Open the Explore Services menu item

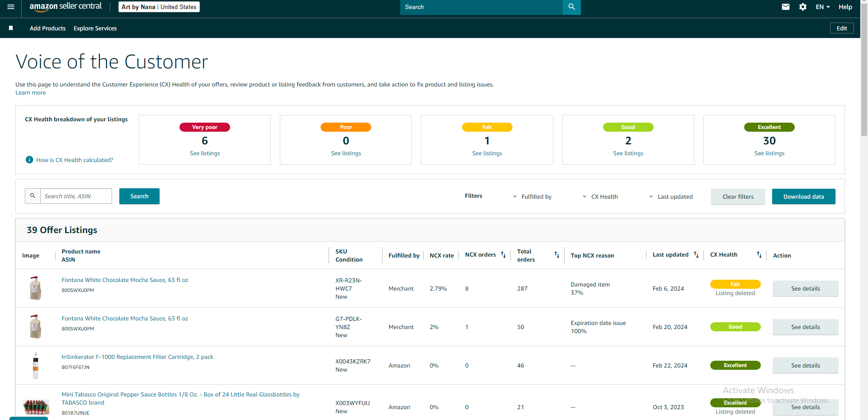click(x=95, y=28)
